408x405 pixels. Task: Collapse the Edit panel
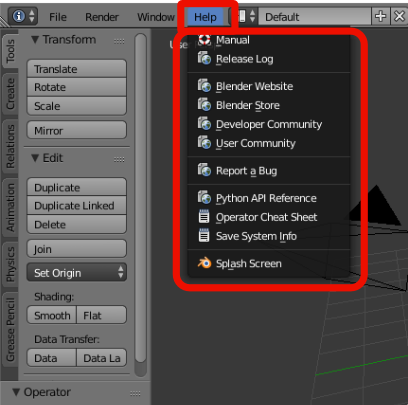pyautogui.click(x=35, y=158)
